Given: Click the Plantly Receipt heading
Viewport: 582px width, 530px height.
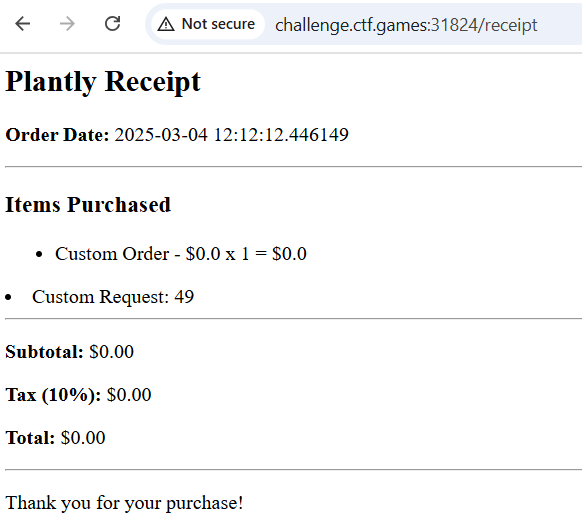Looking at the screenshot, I should (103, 82).
